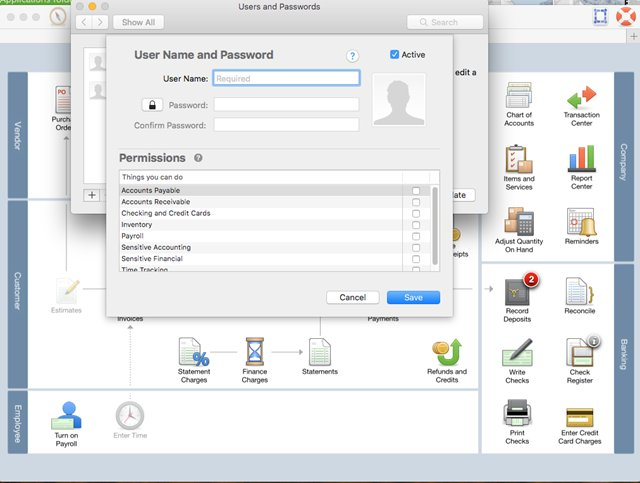640x483 pixels.
Task: Open Items and Services
Action: pyautogui.click(x=519, y=167)
